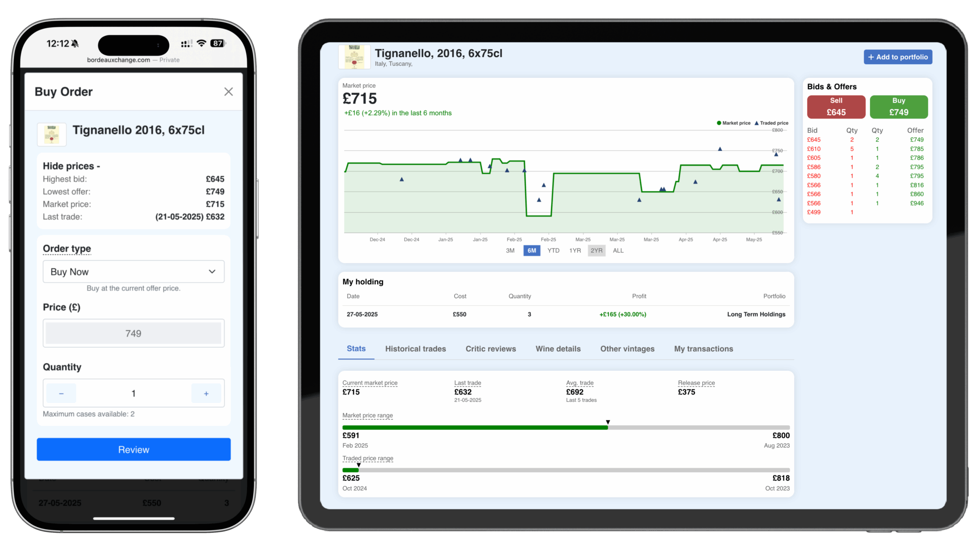Click the Tignanello bottle image on tablet header
Screen dimensions: 980x551
click(x=354, y=57)
